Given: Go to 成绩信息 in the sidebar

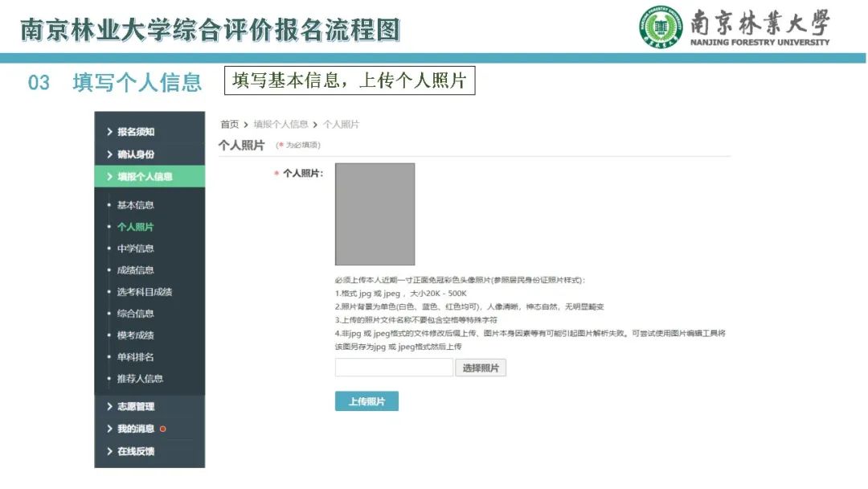Looking at the screenshot, I should click(x=135, y=270).
